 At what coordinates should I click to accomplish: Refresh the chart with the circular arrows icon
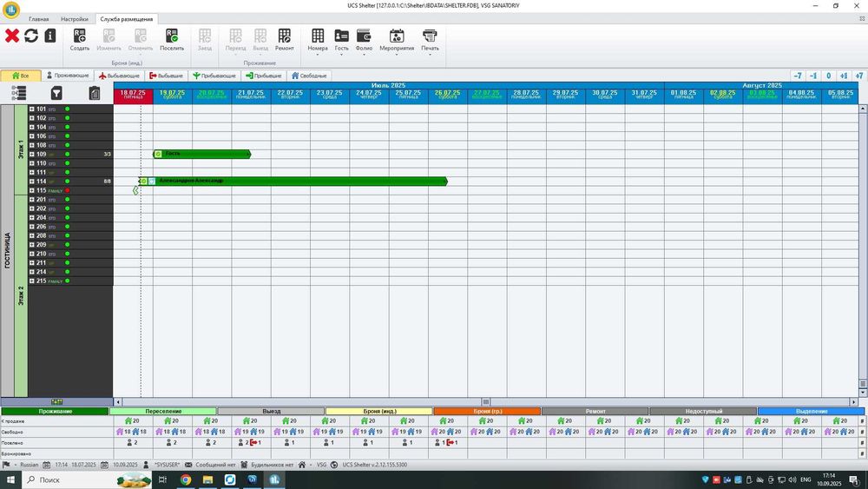coord(31,36)
